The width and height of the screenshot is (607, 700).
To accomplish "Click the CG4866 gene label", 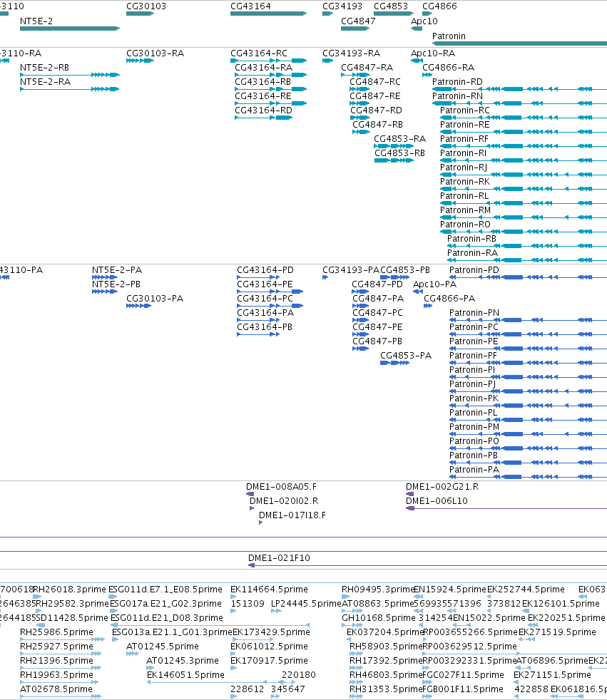I will (439, 6).
